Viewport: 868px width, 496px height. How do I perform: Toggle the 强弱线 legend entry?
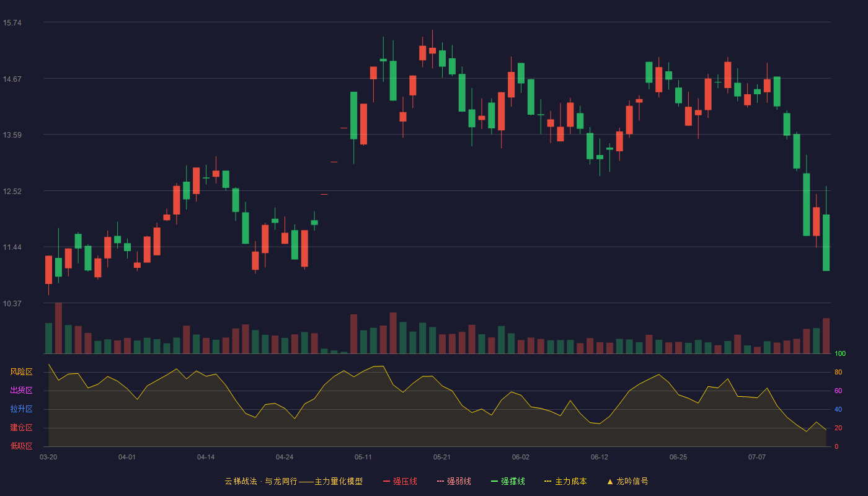pyautogui.click(x=454, y=481)
